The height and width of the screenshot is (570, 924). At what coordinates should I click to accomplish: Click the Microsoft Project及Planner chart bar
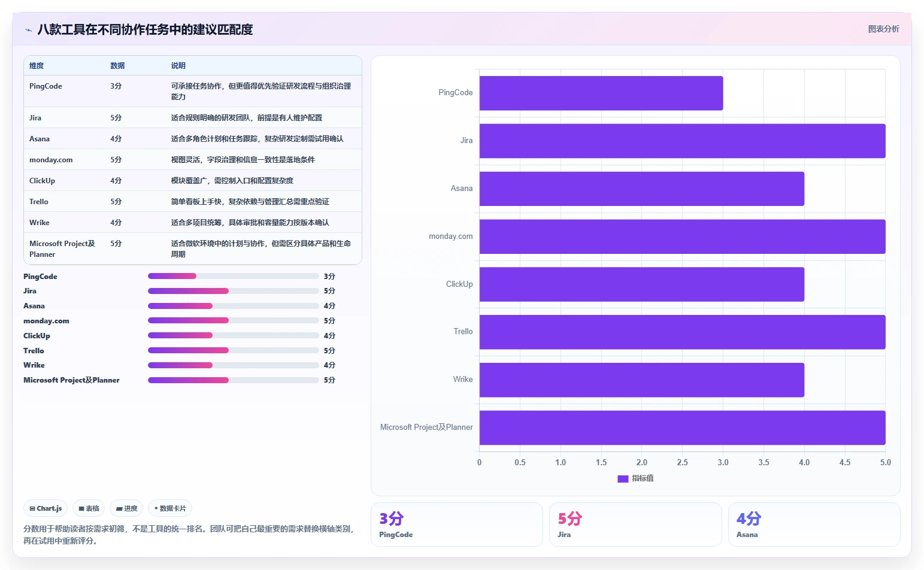[x=683, y=427]
